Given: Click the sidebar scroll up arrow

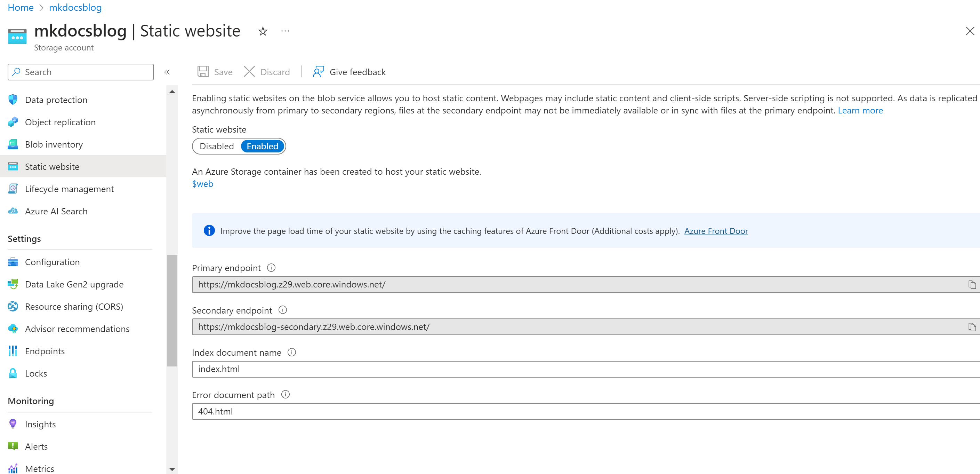Looking at the screenshot, I should coord(172,92).
